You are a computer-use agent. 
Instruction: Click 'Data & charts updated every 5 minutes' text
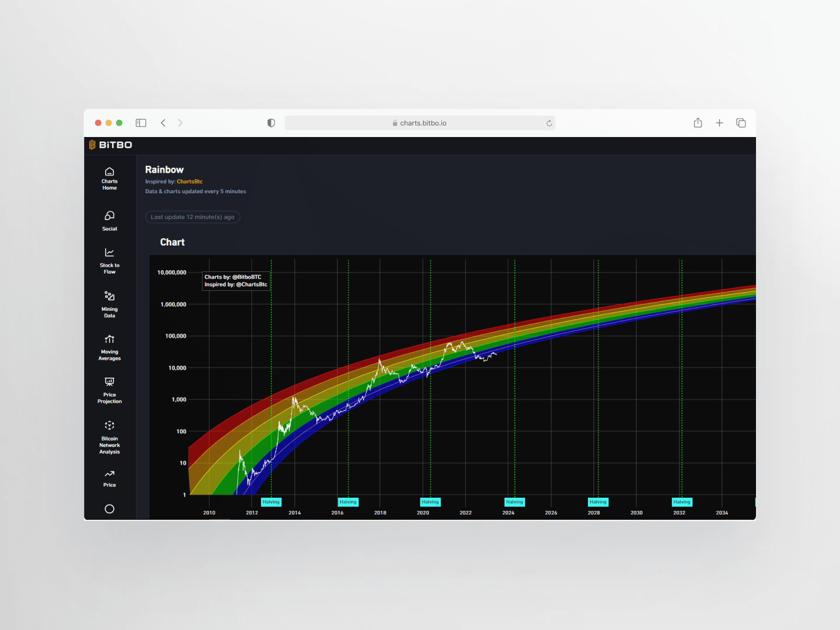[x=195, y=192]
